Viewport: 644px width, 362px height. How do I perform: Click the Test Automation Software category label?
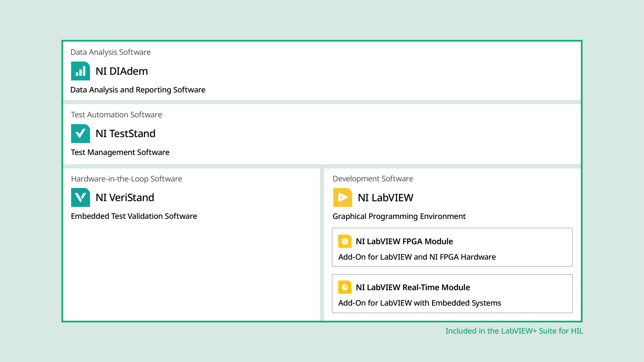pyautogui.click(x=116, y=115)
